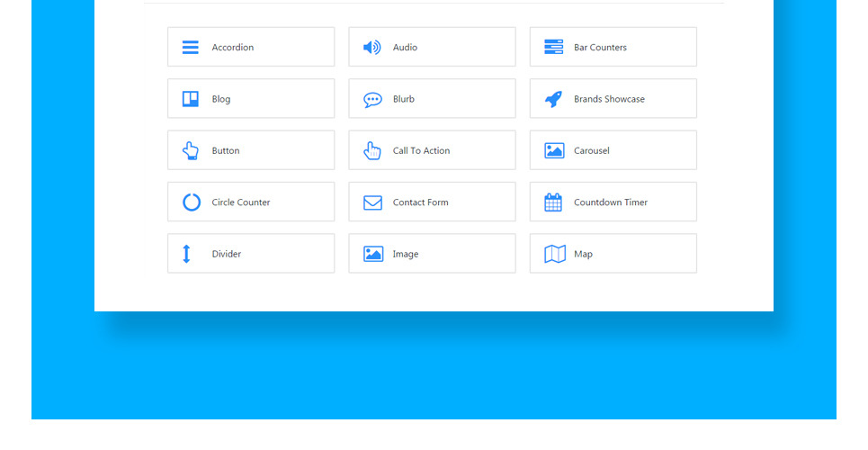The height and width of the screenshot is (450, 868).
Task: Click the Countdown Timer calendar icon
Action: 553,202
